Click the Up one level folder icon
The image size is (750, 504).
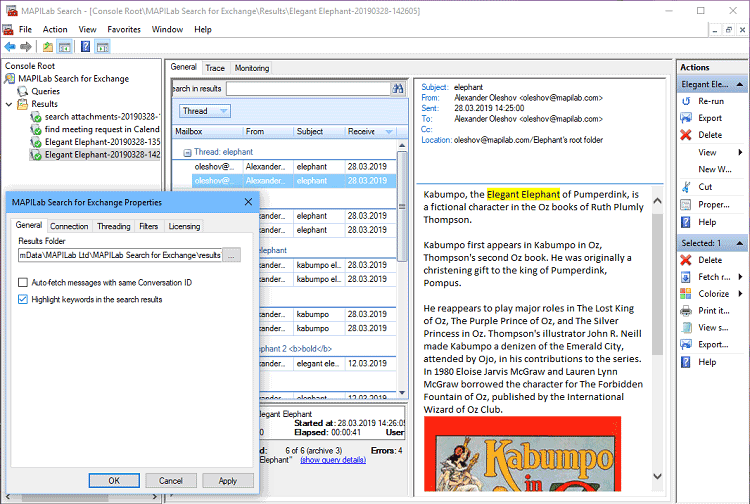pyautogui.click(x=47, y=46)
